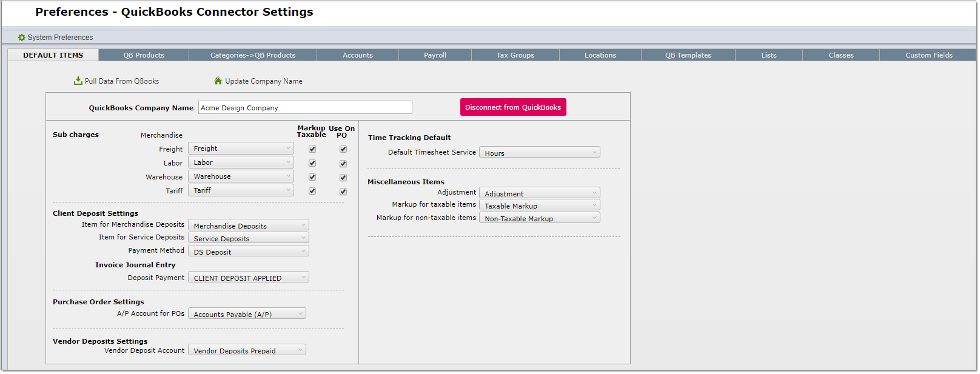Click the Merchandise label
Image resolution: width=980 pixels, height=374 pixels.
[161, 135]
